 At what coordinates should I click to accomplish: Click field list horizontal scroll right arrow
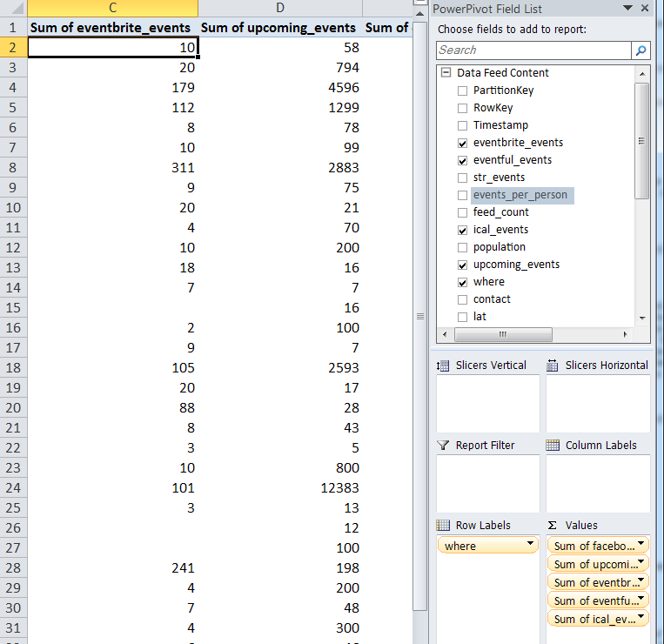626,334
